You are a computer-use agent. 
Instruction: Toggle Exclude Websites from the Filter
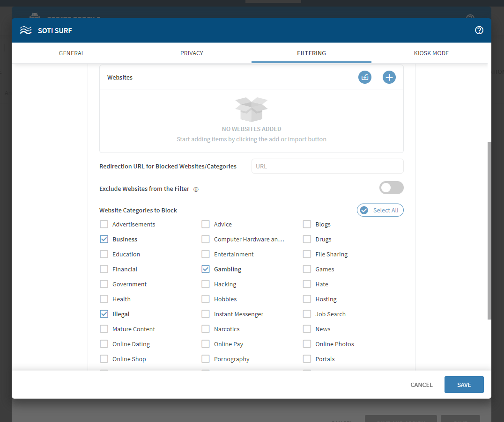pyautogui.click(x=391, y=188)
